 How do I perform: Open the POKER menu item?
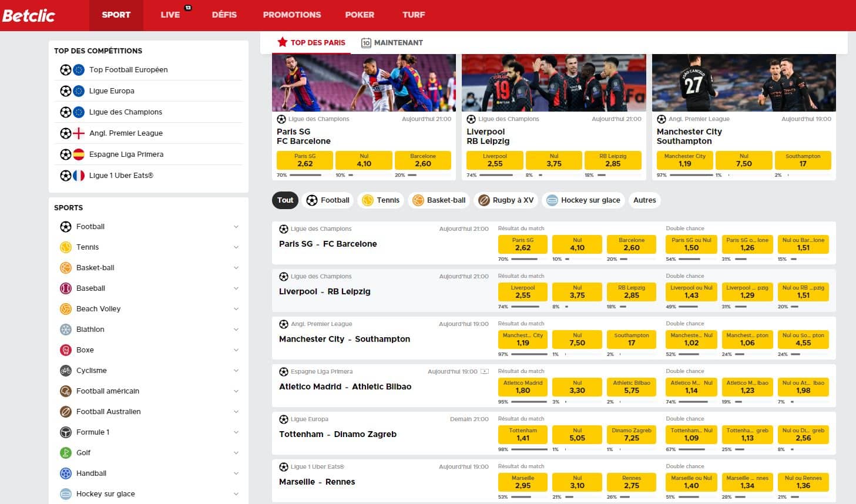tap(360, 15)
